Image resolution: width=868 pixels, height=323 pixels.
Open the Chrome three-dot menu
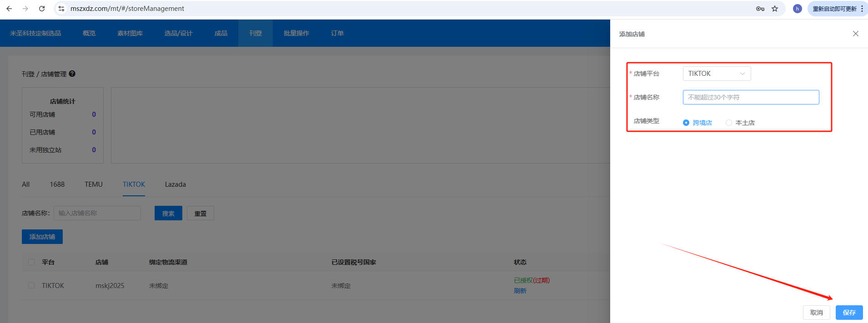pyautogui.click(x=862, y=9)
